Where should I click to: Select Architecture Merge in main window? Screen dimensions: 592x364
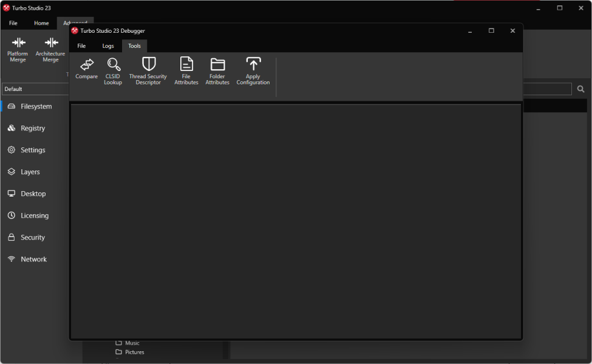click(x=50, y=50)
